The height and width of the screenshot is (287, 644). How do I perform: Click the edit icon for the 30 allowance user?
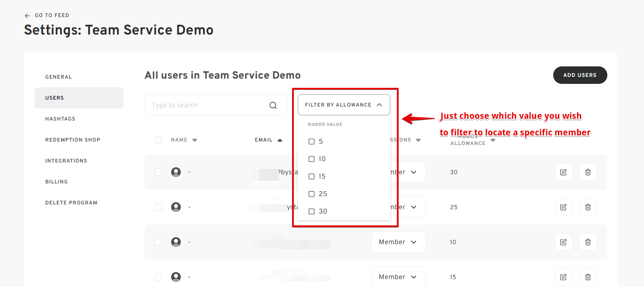[563, 172]
